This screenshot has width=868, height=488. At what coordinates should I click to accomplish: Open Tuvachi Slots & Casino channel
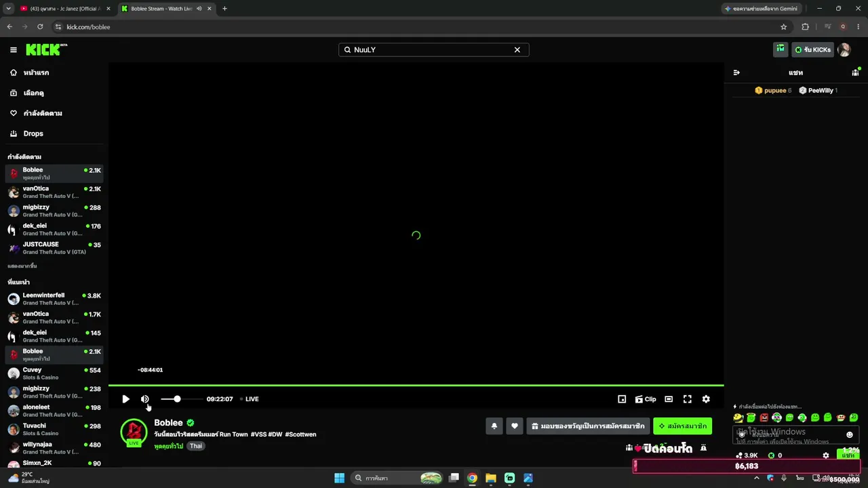(54, 429)
